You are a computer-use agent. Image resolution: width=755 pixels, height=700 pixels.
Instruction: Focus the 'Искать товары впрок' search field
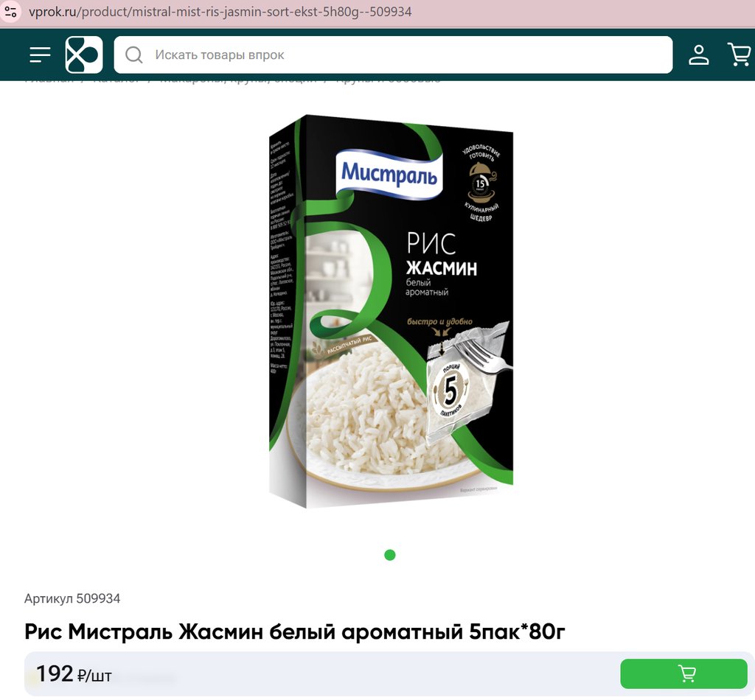(393, 55)
